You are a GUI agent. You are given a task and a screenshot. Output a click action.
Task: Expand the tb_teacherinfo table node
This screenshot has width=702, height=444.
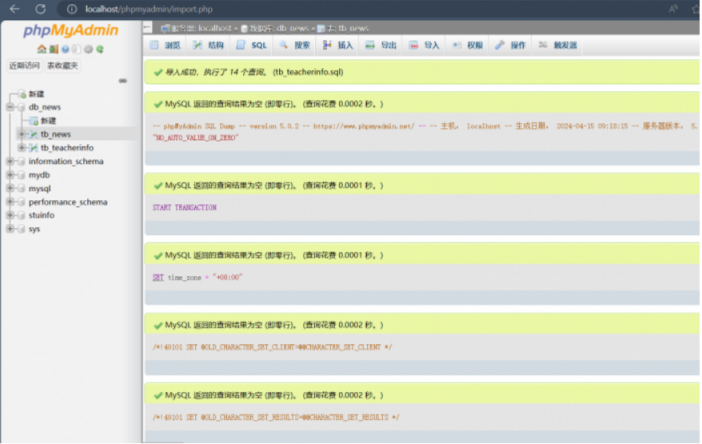coord(21,148)
